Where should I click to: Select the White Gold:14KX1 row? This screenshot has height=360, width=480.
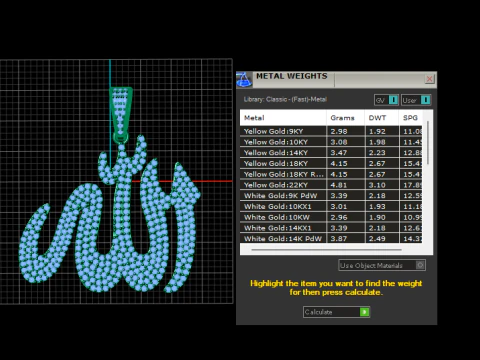click(x=331, y=228)
